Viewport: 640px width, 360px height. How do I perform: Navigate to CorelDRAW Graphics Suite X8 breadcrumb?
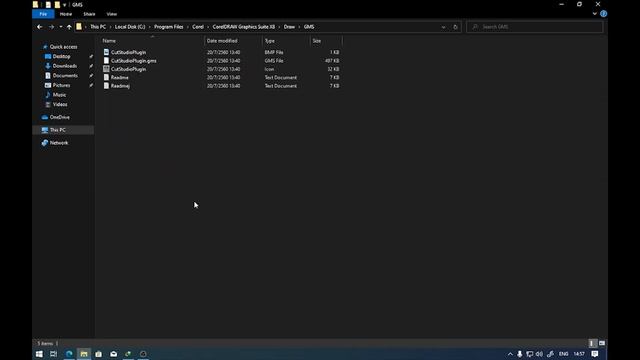click(x=244, y=27)
